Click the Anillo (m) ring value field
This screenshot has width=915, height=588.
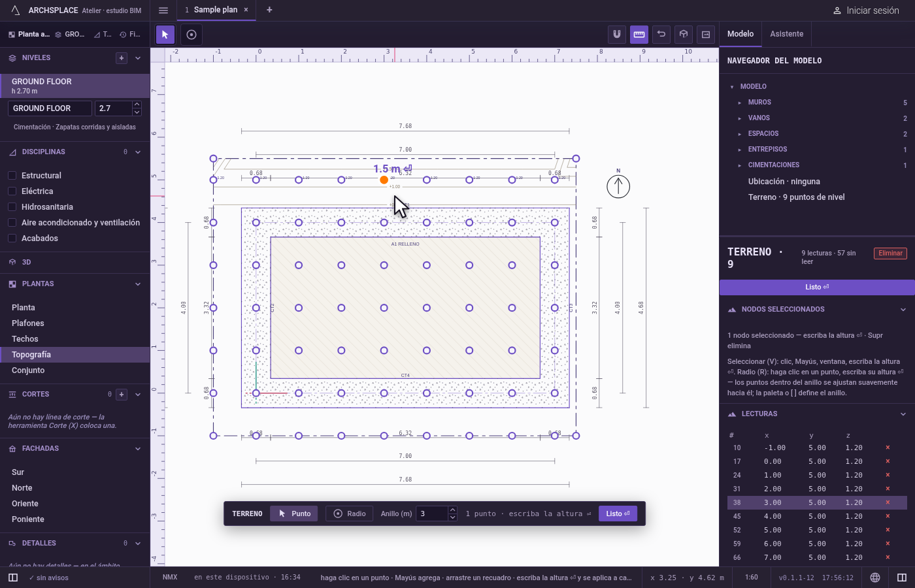[432, 514]
